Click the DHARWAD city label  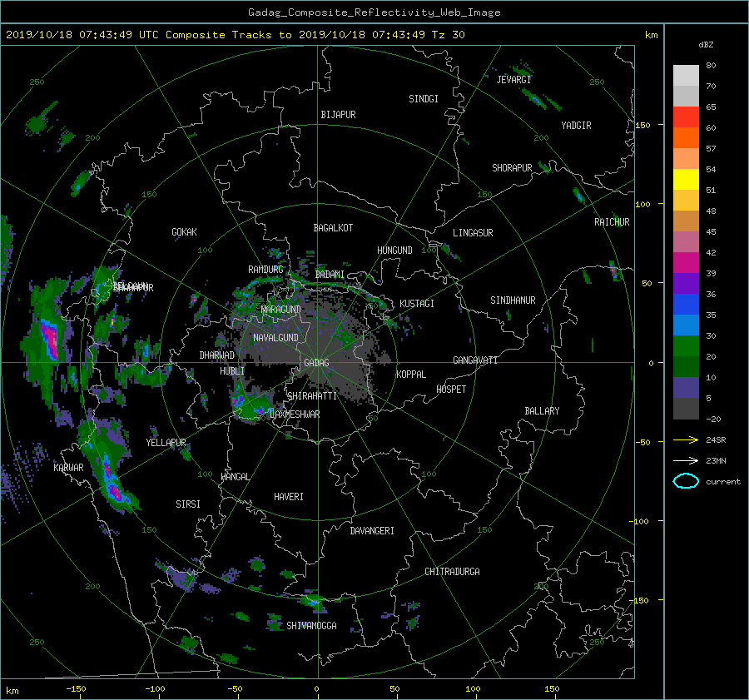pos(217,355)
